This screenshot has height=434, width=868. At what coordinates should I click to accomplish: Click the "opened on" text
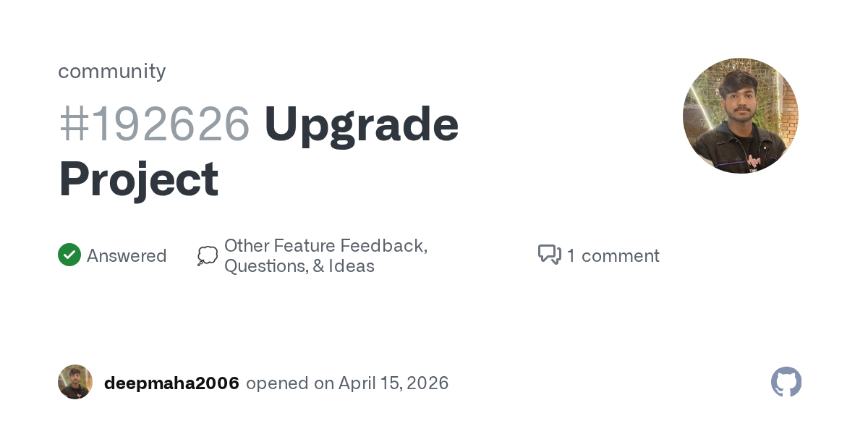click(x=290, y=383)
